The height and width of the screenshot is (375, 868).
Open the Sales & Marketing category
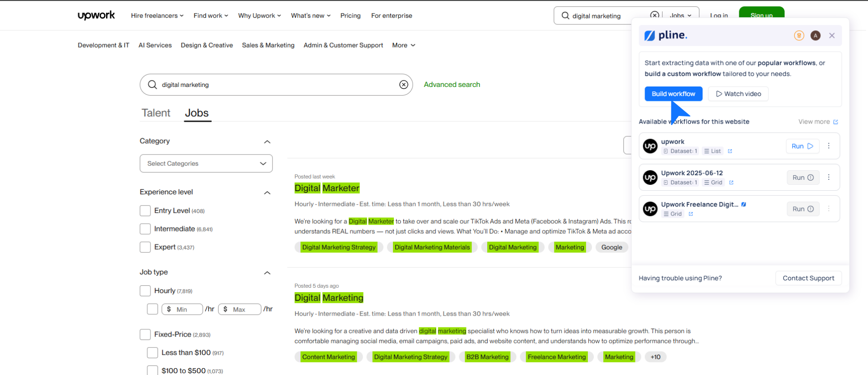pos(268,45)
